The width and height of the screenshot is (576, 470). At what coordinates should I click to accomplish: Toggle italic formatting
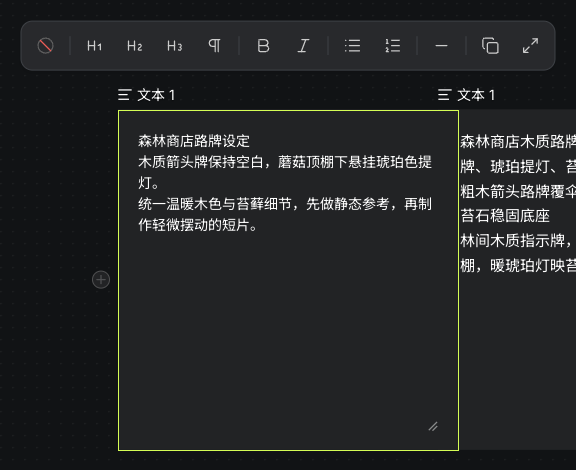pyautogui.click(x=303, y=46)
